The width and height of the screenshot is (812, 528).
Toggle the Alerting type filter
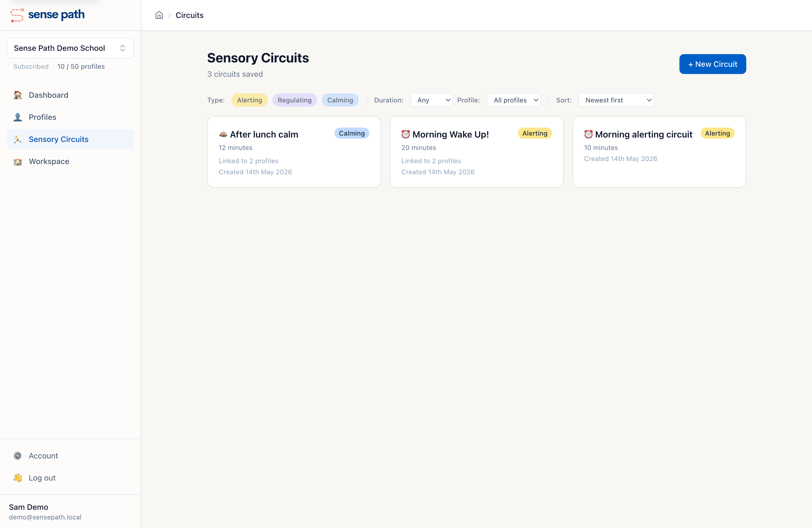(249, 100)
